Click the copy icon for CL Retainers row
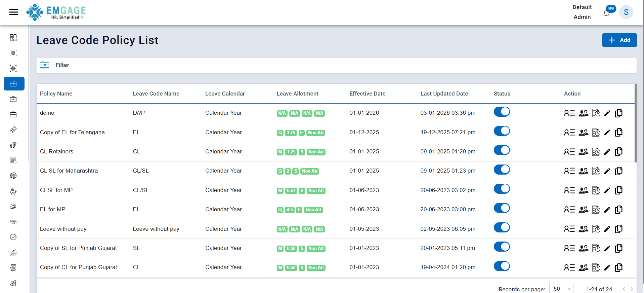 click(x=618, y=152)
